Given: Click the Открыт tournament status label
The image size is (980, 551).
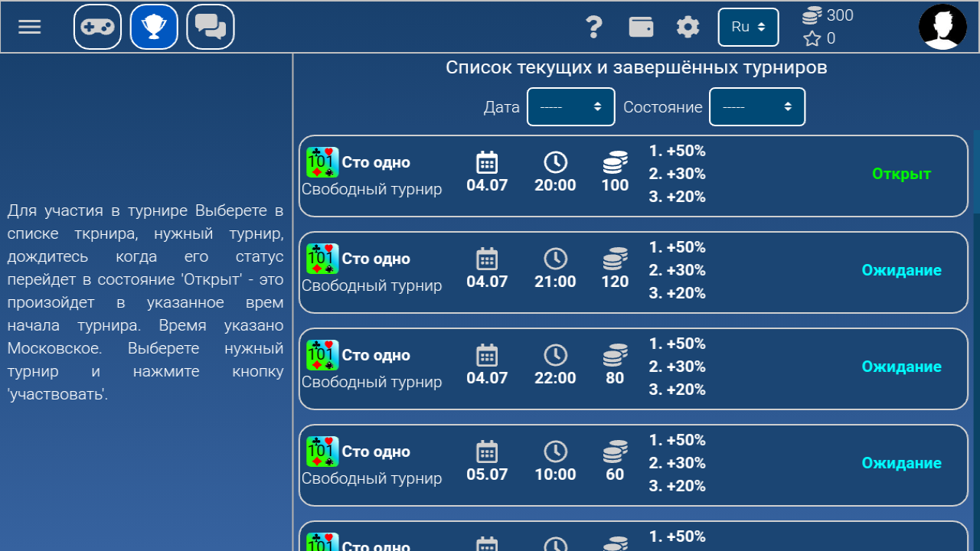Looking at the screenshot, I should pyautogui.click(x=901, y=174).
